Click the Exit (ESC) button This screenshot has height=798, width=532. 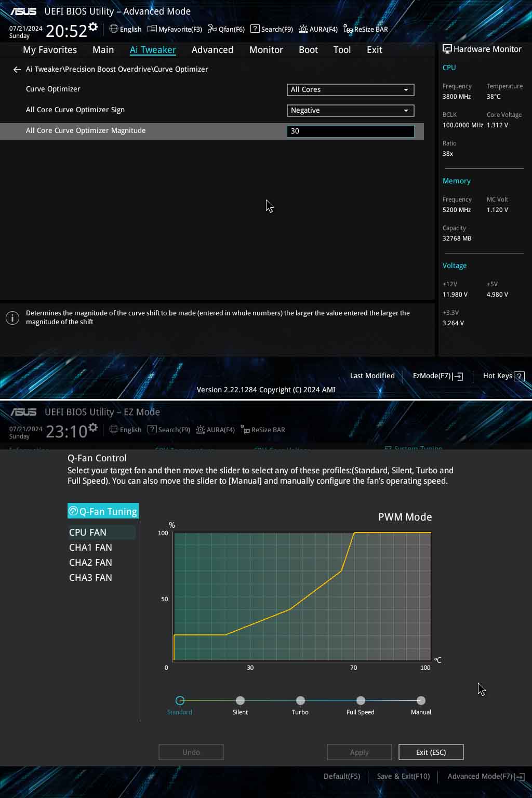(x=431, y=752)
